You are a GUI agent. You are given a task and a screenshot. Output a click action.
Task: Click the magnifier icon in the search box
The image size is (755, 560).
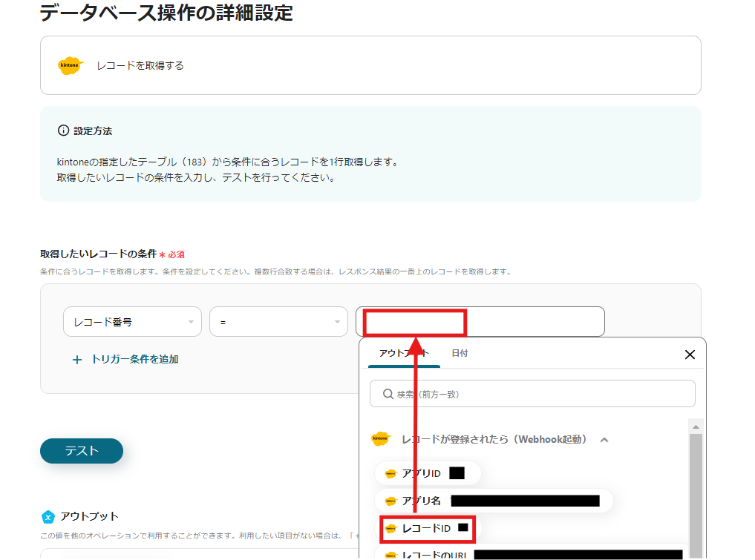[x=387, y=394]
